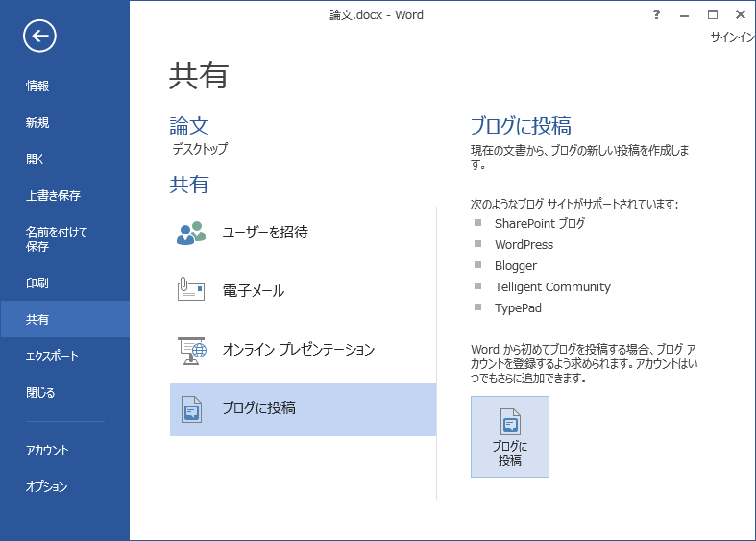756x541 pixels.
Task: Click the オンライン プレゼンテーション icon
Action: pos(191,351)
